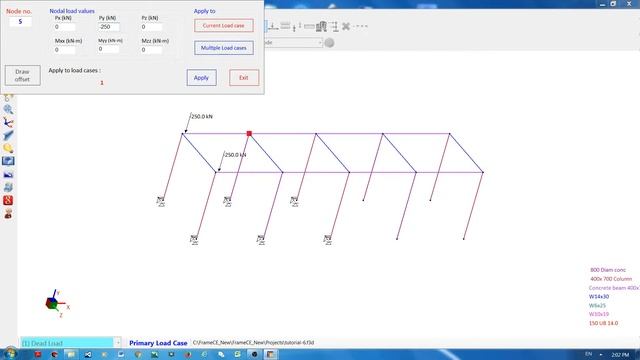Click the blue plane view icon in sidebar
640x360 pixels.
(8, 135)
